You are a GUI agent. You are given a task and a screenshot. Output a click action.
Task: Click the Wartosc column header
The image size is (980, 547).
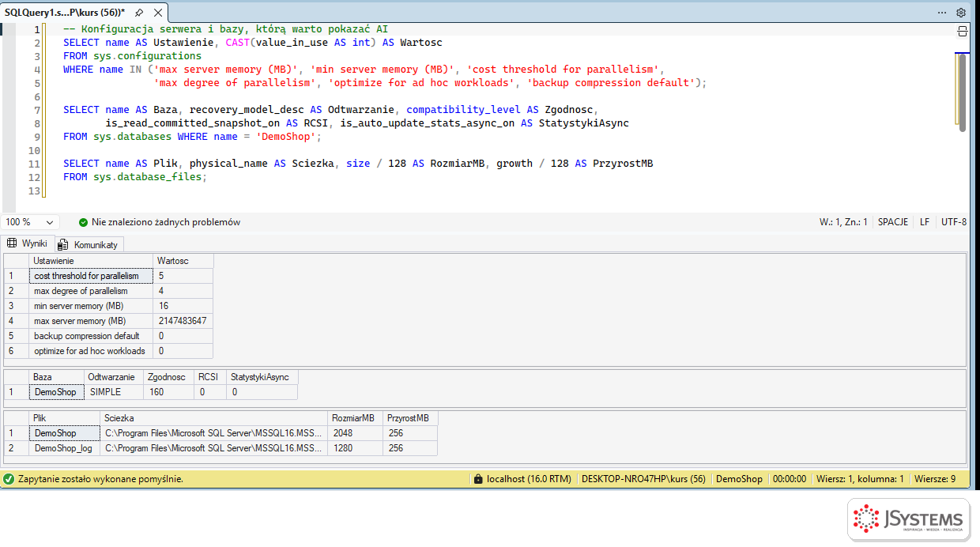[x=183, y=261]
